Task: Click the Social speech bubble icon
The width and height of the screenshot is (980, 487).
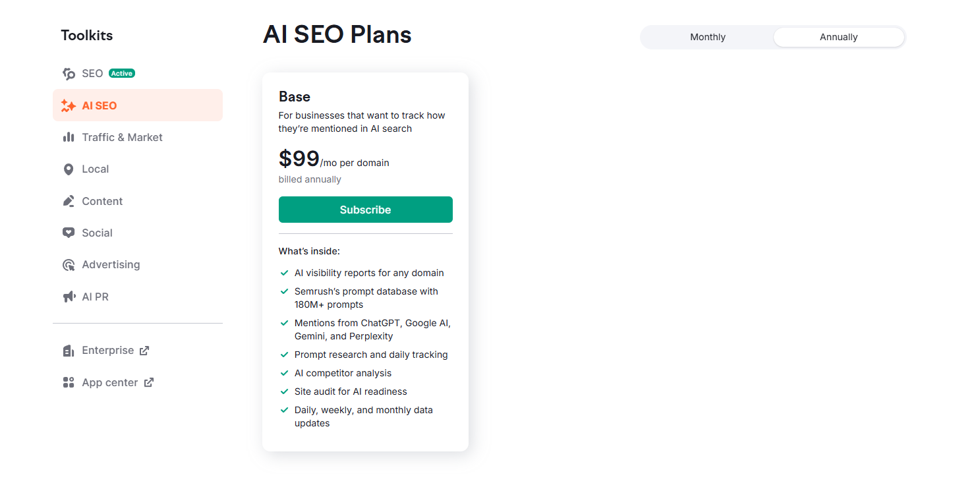Action: [69, 232]
